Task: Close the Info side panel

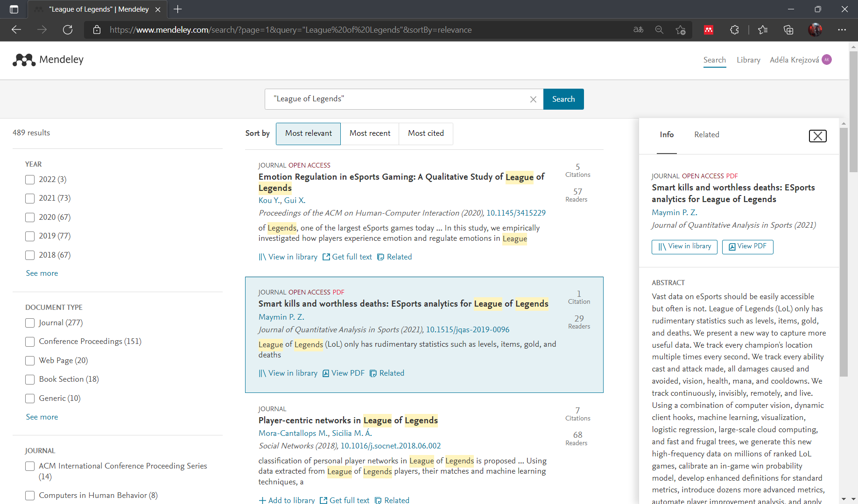Action: click(x=817, y=136)
